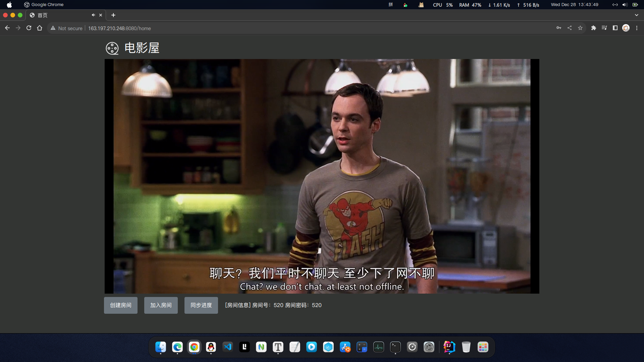Open the Chrome extensions puzzle icon

coord(594,28)
